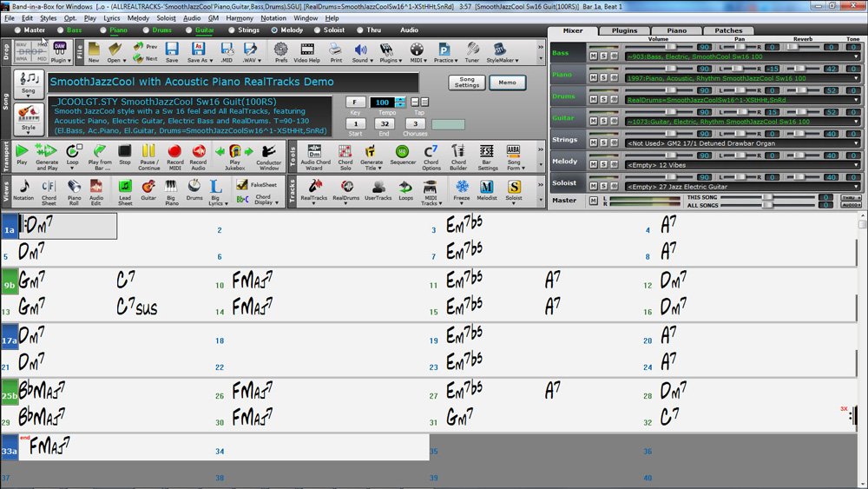The width and height of the screenshot is (868, 489).
Task: Open the Audio Edit view
Action: click(x=95, y=192)
